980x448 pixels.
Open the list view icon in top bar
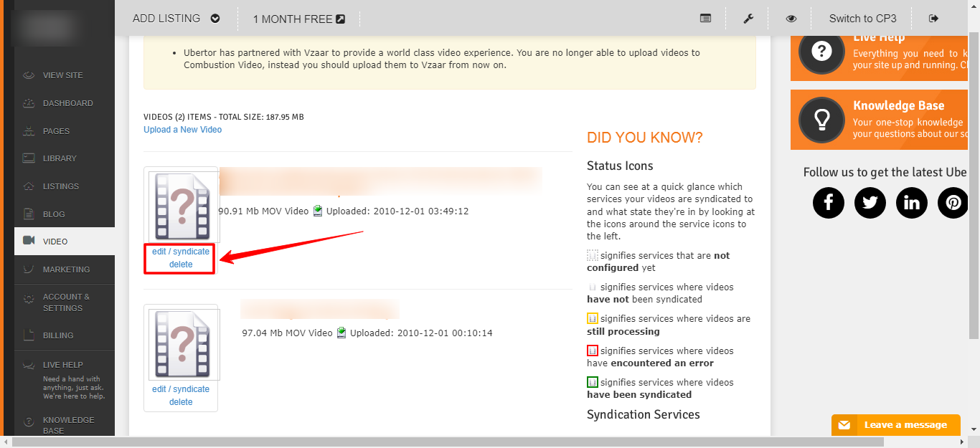pyautogui.click(x=706, y=19)
